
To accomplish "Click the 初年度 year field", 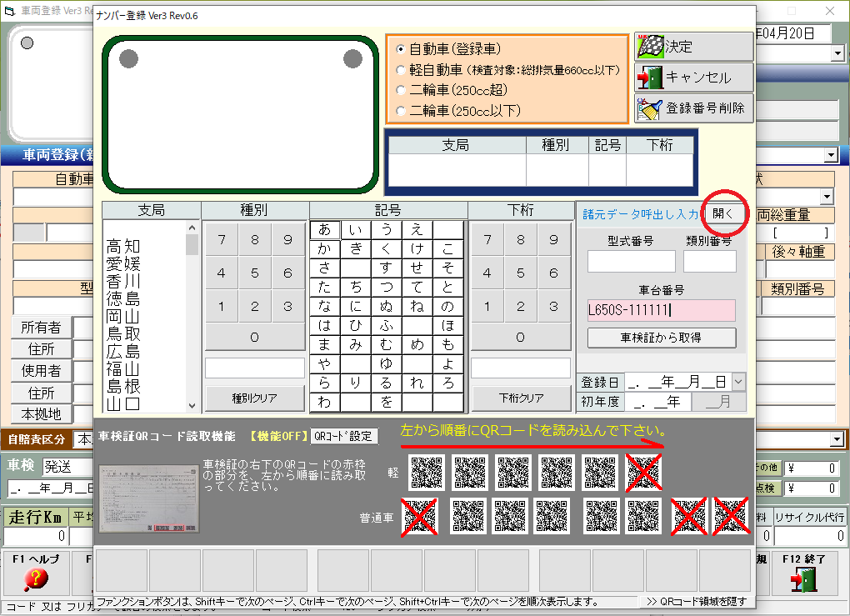I will [657, 402].
